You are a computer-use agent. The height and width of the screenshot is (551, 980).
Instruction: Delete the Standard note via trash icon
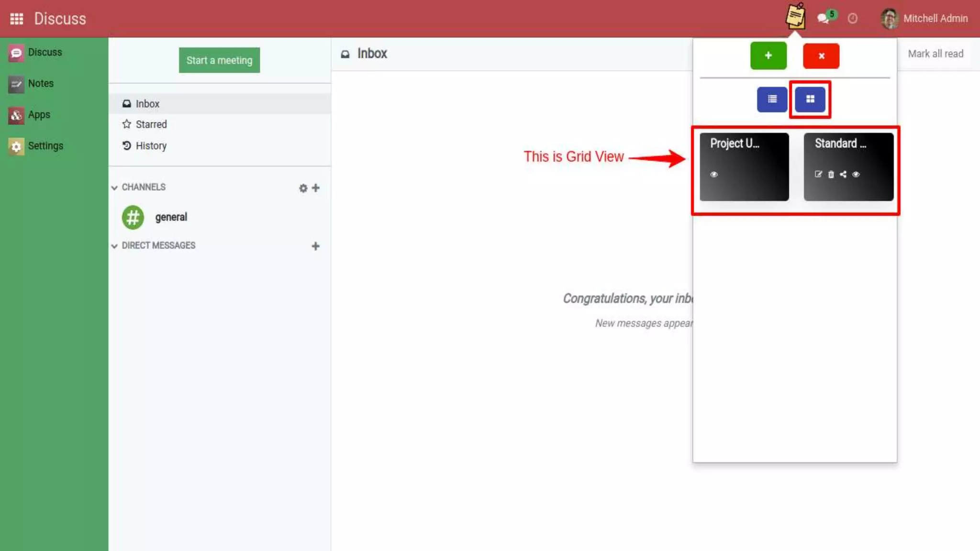point(831,174)
